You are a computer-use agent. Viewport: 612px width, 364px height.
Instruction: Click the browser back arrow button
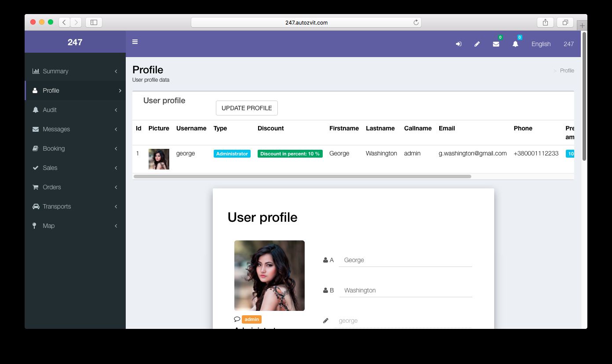click(x=64, y=22)
